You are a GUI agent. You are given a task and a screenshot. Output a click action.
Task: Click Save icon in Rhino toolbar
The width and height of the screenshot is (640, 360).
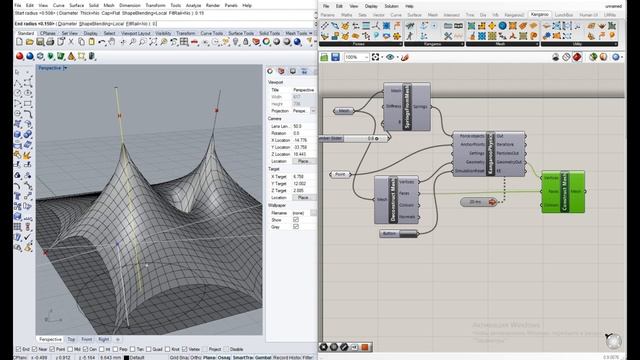(40, 42)
